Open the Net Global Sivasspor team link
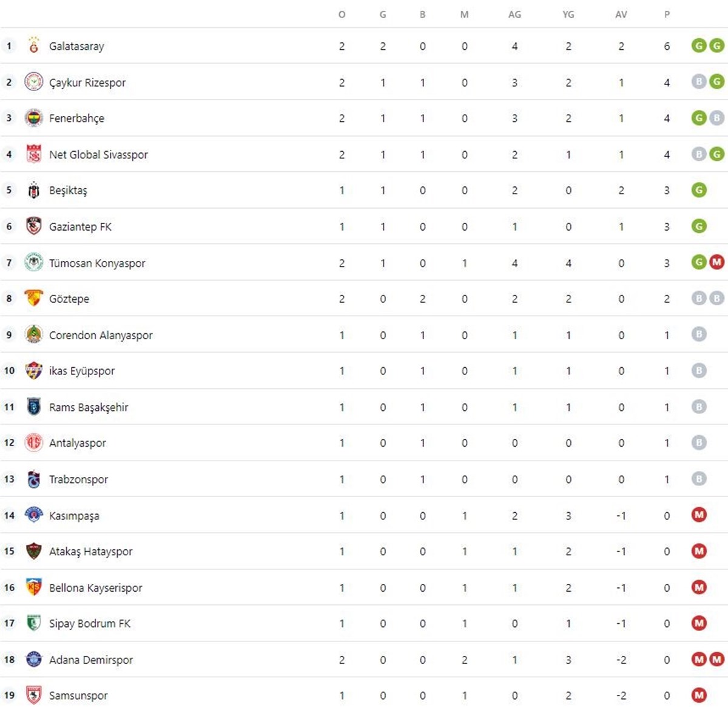The image size is (728, 707). [98, 155]
